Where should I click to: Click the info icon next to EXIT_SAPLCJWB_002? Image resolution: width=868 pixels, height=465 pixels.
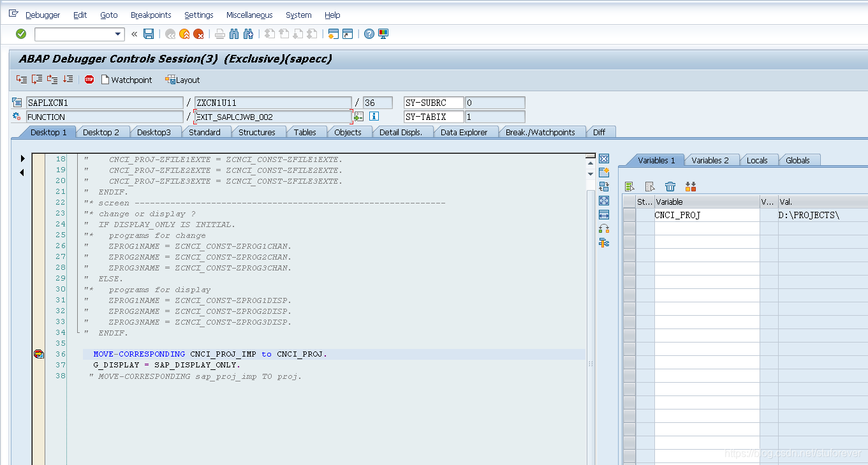(374, 117)
